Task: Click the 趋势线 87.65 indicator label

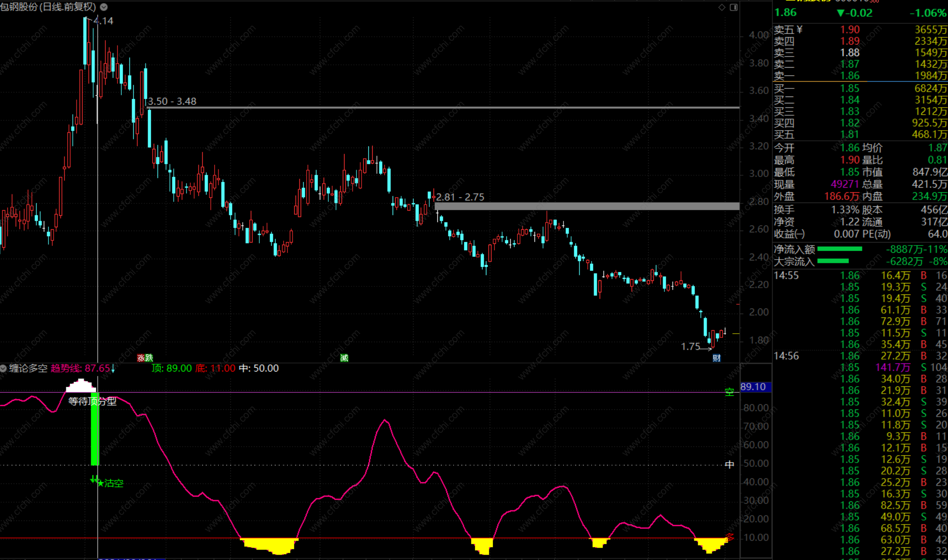Action: click(x=80, y=369)
